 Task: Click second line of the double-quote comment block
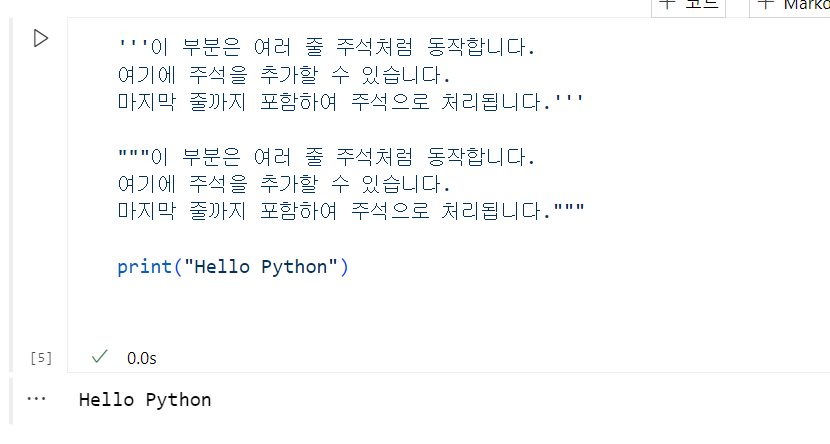click(x=284, y=184)
